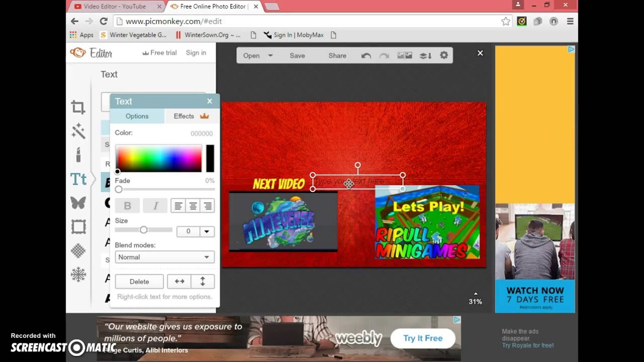Image resolution: width=644 pixels, height=362 pixels.
Task: Click the Sign in link
Action: (196, 53)
